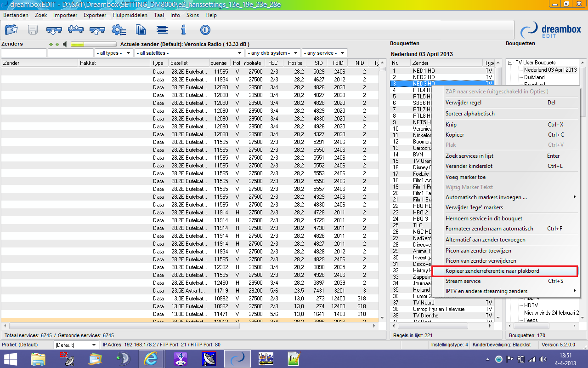
Task: Open the E2 satellite taskbar app
Action: [67, 358]
